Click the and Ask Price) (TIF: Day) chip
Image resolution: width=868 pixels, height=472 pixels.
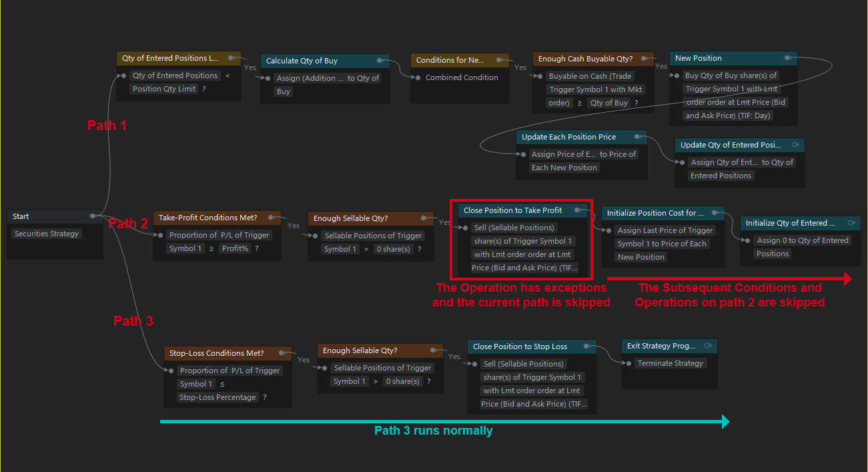point(728,115)
